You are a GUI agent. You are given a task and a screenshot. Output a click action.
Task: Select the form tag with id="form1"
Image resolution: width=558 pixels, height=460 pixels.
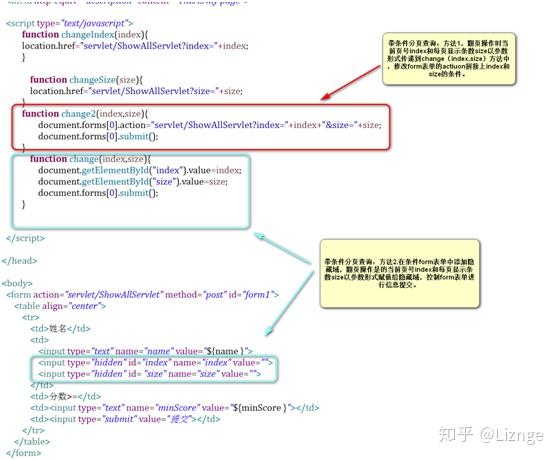point(143,295)
